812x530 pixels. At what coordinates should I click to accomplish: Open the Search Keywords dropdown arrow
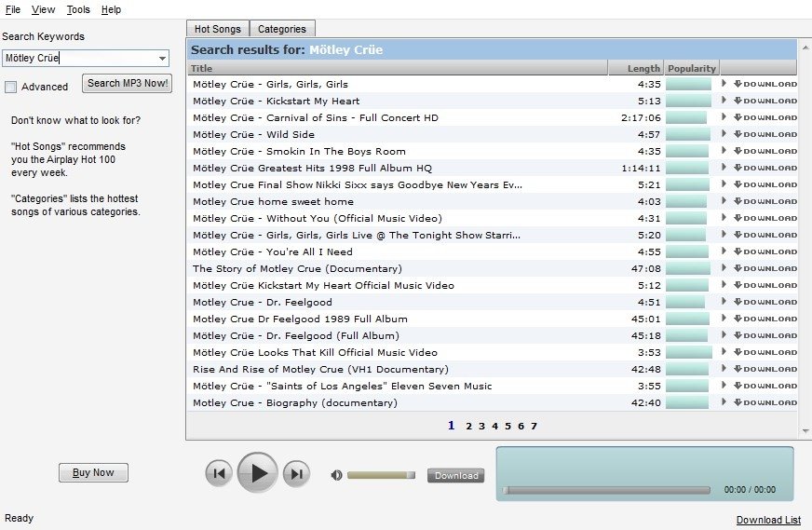[x=163, y=58]
